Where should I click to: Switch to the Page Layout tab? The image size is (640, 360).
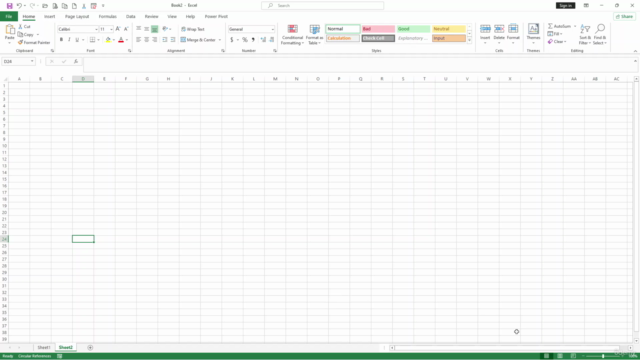click(x=77, y=16)
